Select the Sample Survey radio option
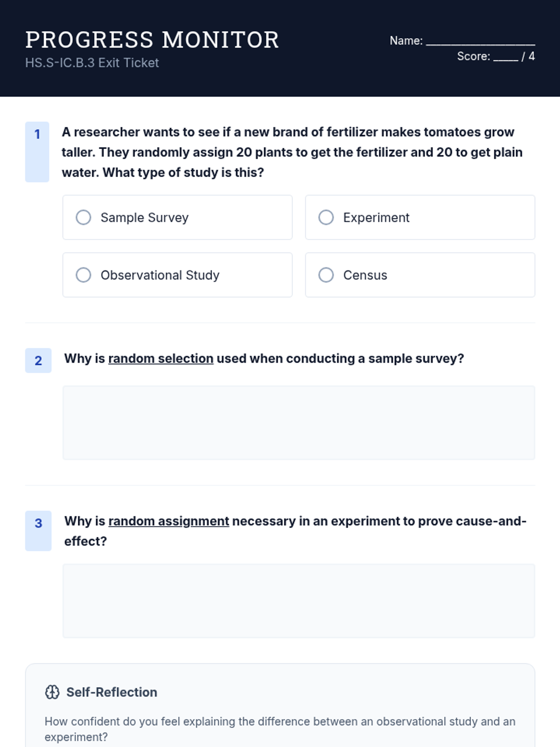This screenshot has height=747, width=560. coord(84,217)
